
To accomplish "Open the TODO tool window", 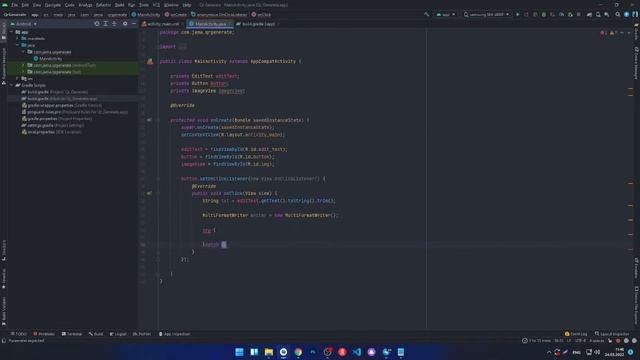I will pos(19,334).
